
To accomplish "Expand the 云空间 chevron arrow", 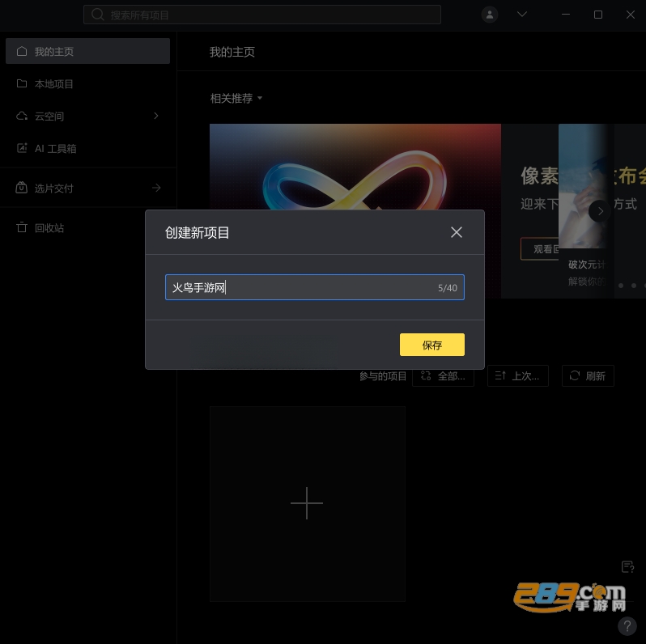I will click(156, 116).
